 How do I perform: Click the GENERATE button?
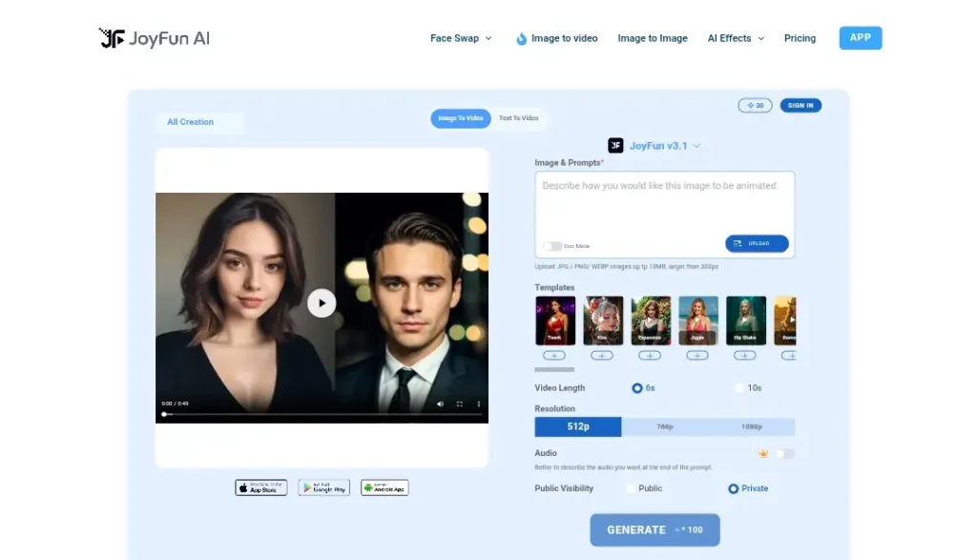655,529
